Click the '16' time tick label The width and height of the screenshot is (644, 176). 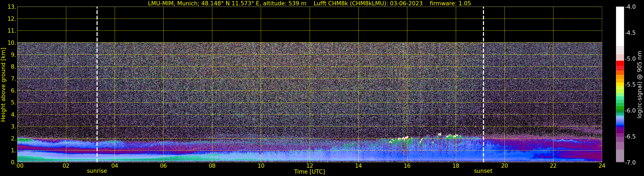point(407,166)
